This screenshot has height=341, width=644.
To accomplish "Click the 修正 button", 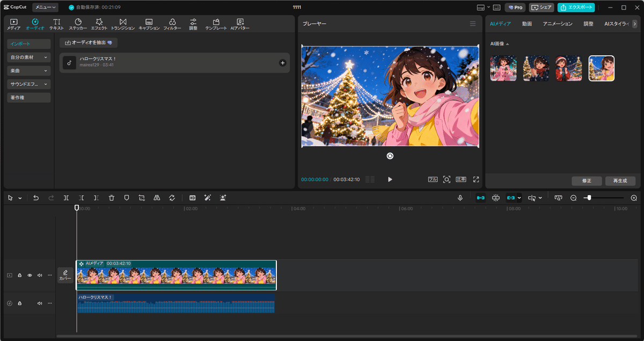I will pyautogui.click(x=587, y=181).
